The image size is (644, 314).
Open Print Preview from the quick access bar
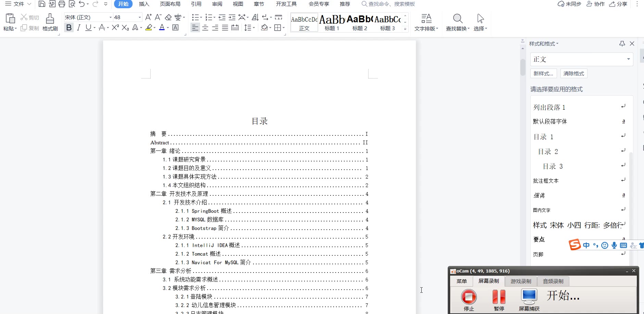click(x=72, y=4)
